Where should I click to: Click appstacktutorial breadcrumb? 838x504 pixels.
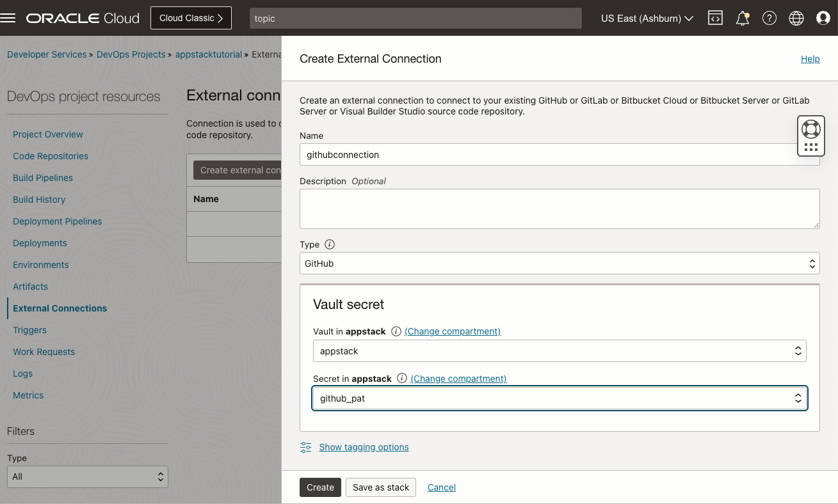pyautogui.click(x=209, y=54)
